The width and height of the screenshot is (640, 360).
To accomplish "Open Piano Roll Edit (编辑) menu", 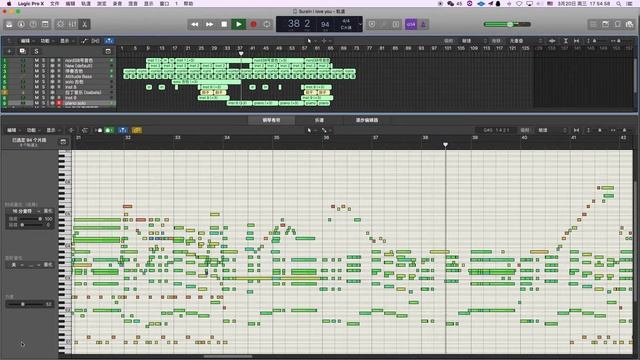I will [x=13, y=130].
